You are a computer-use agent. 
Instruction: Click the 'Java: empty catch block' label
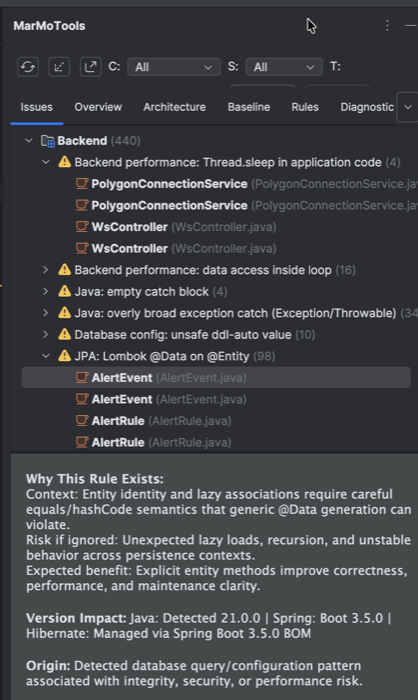point(142,292)
